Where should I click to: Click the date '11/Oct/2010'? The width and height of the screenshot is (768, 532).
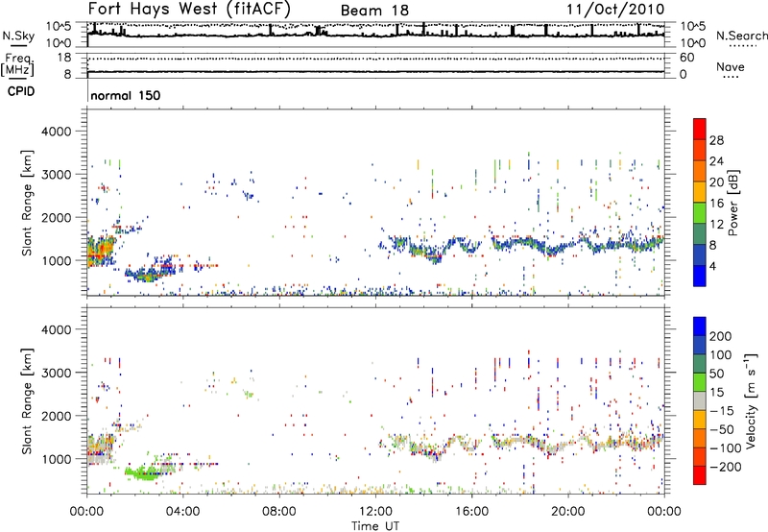615,10
